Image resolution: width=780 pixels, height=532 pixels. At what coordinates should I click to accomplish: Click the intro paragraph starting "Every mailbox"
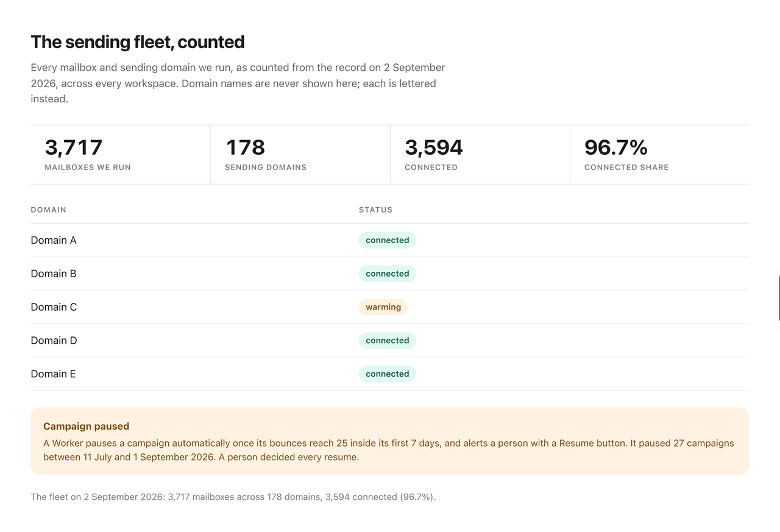coord(238,83)
